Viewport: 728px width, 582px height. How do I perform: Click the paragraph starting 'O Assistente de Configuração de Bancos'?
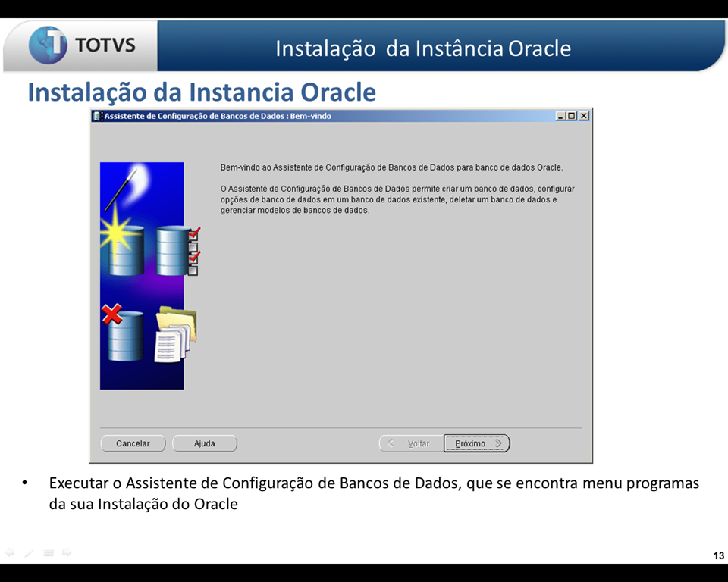(397, 199)
